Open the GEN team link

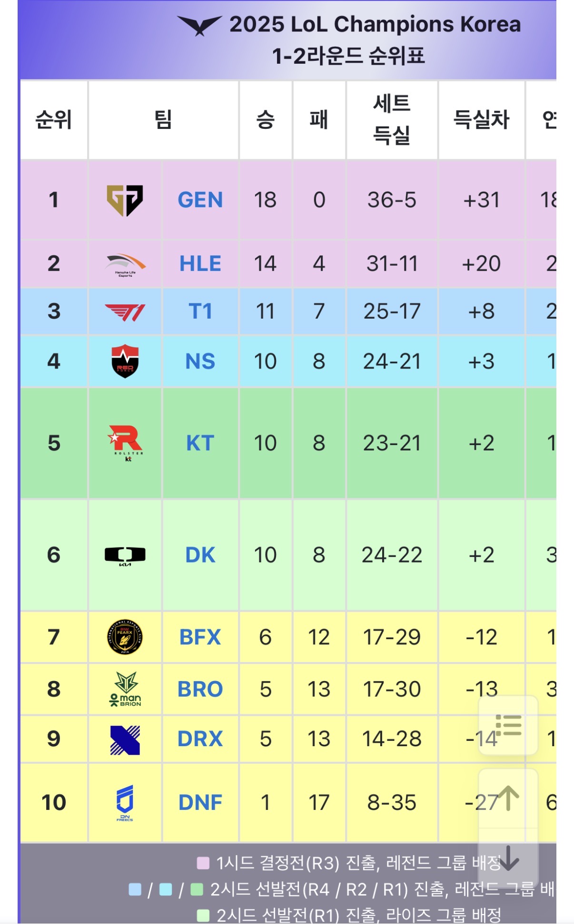200,200
